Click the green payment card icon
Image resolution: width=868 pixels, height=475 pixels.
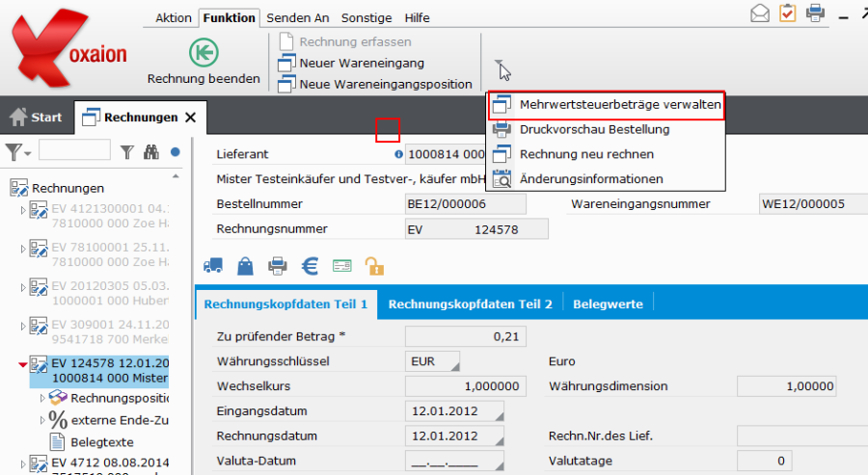tap(342, 266)
